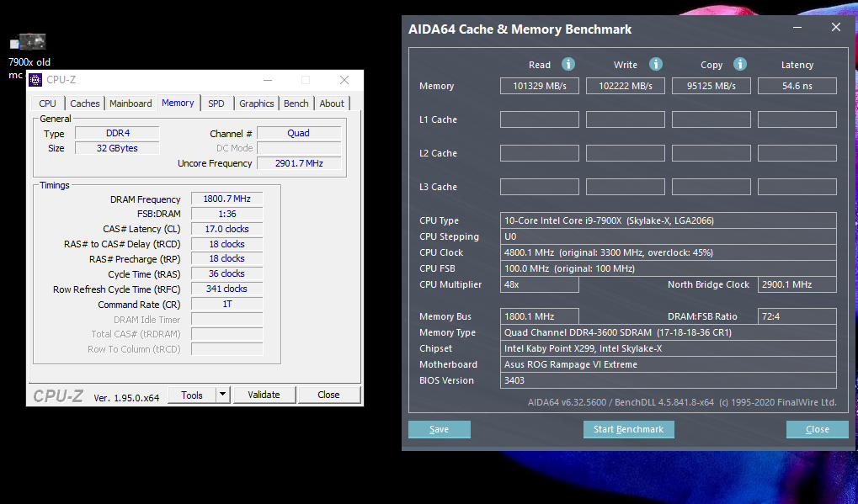
Task: Click the CPU Type field showing i9-7900X
Action: point(668,220)
